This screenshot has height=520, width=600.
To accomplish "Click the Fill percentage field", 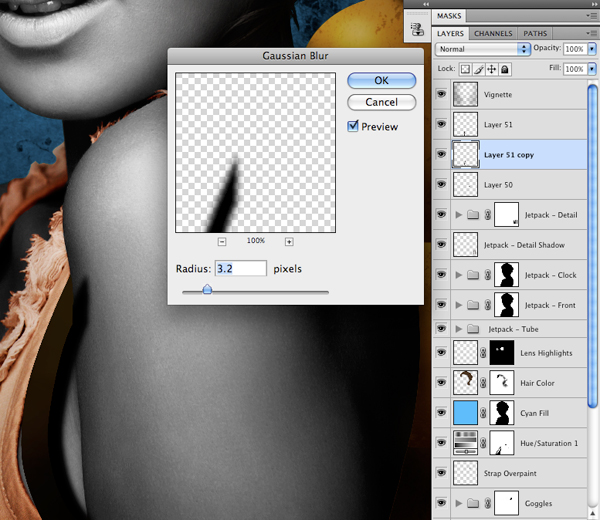I will coord(575,69).
